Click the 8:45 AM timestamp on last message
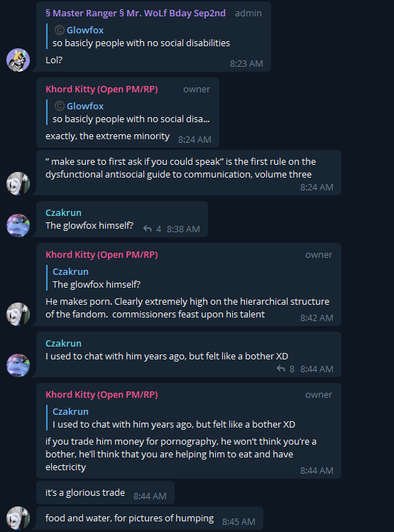Viewport: 394px width, 532px height. pyautogui.click(x=239, y=522)
